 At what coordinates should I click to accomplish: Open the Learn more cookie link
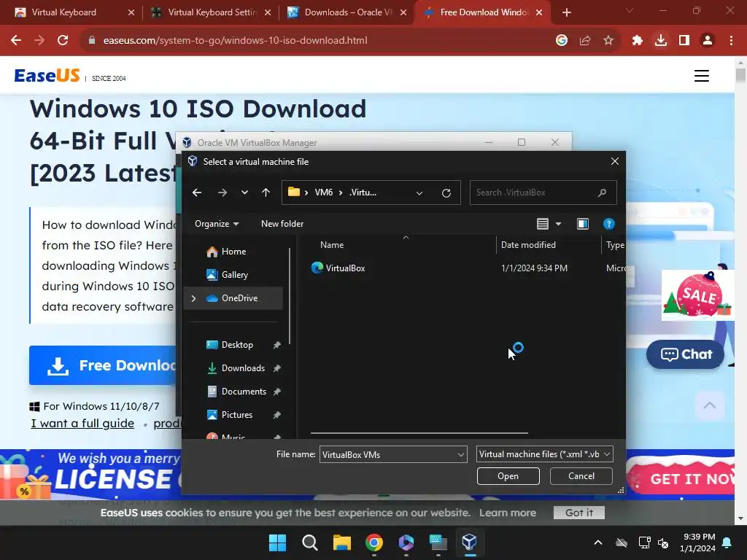click(x=508, y=513)
